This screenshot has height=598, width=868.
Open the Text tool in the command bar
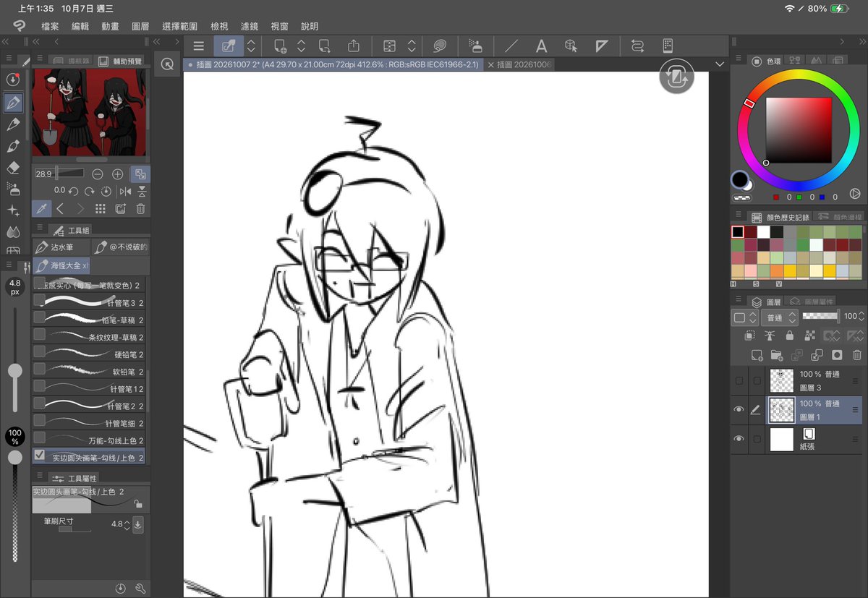(541, 46)
